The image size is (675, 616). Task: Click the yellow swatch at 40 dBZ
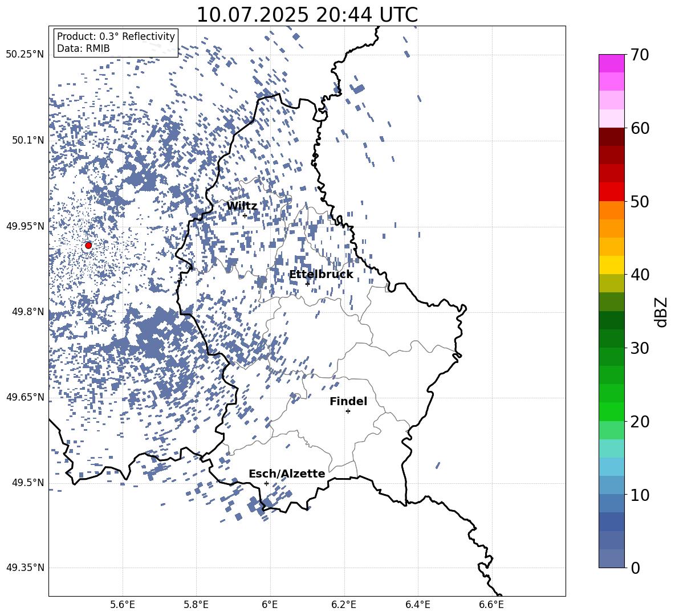(611, 265)
